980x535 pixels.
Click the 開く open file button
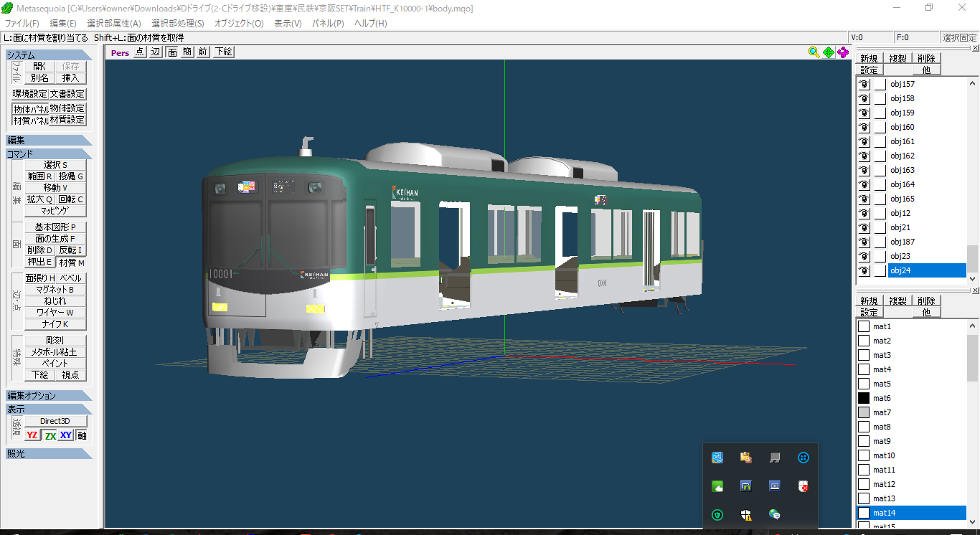[x=39, y=67]
